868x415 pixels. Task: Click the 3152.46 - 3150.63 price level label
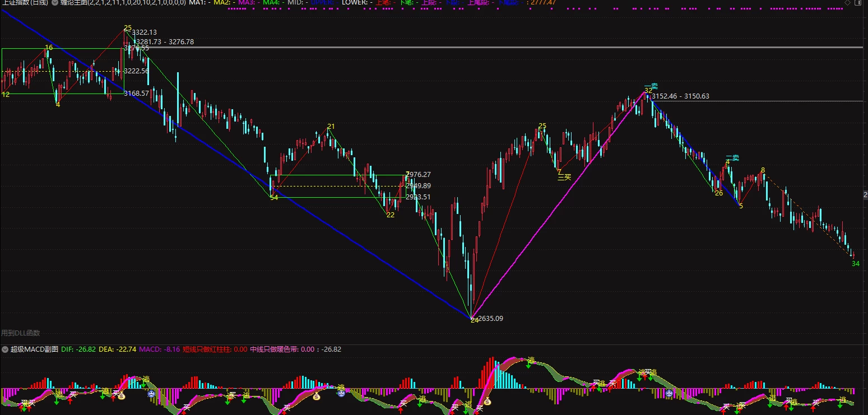pyautogui.click(x=680, y=96)
